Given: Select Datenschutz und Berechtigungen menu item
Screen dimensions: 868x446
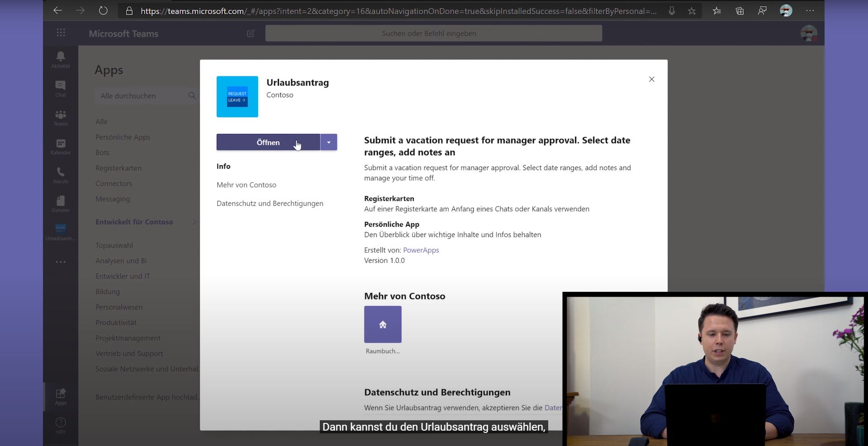Looking at the screenshot, I should [270, 203].
